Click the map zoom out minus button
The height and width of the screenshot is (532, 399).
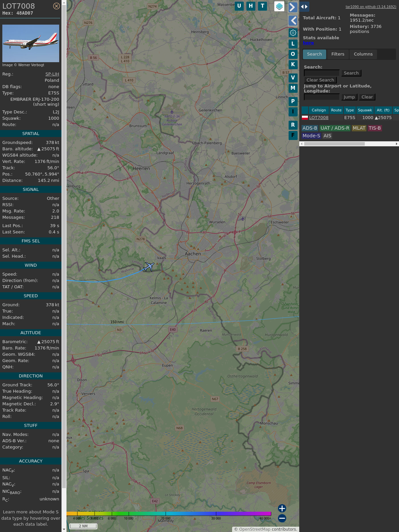pyautogui.click(x=282, y=518)
